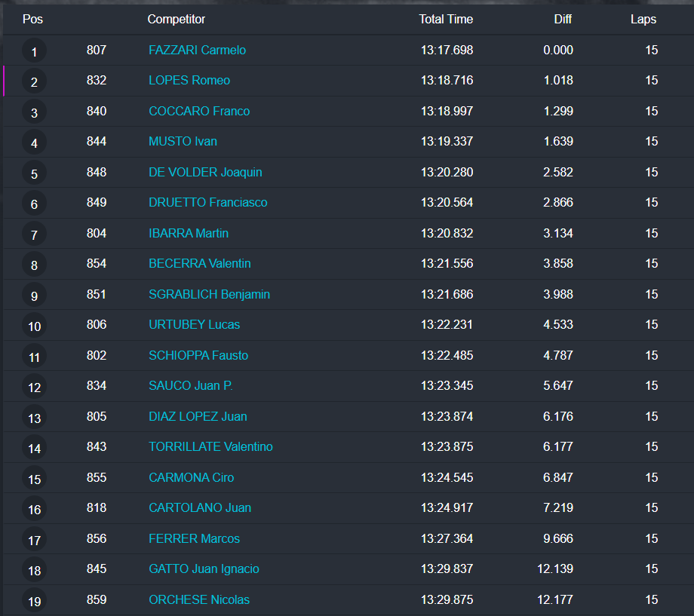Click the position 1 circle badge

[34, 51]
